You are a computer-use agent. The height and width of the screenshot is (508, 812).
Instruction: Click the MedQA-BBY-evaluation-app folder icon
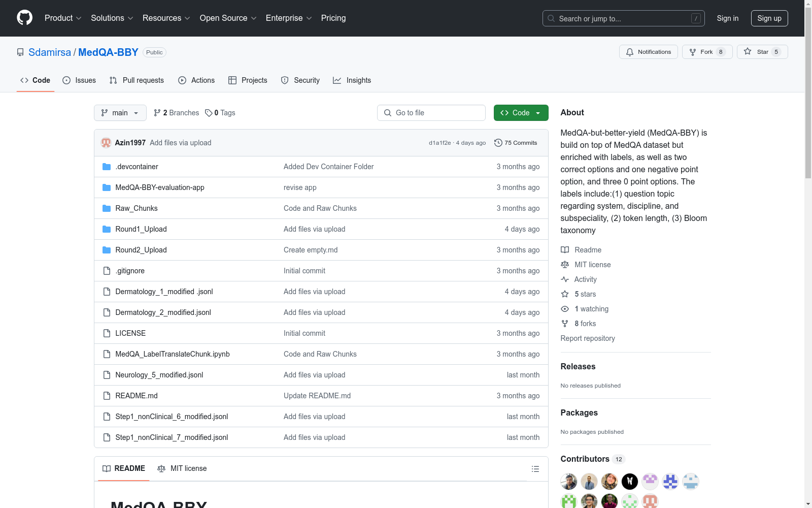107,187
